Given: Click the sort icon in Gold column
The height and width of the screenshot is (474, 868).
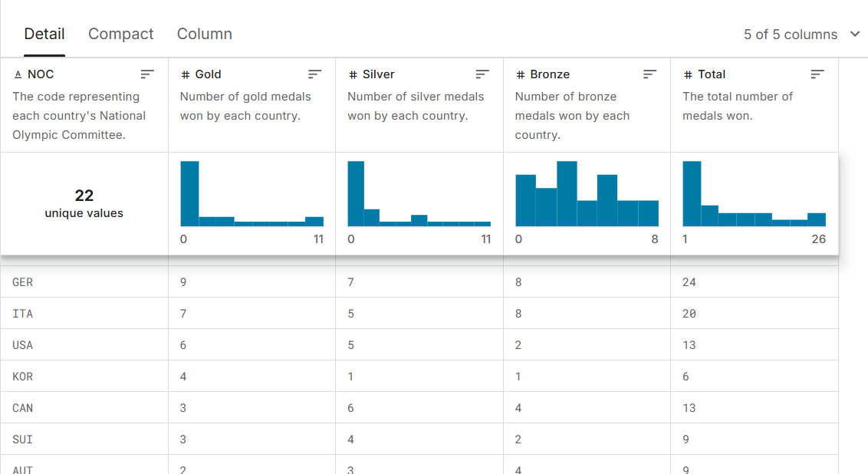Looking at the screenshot, I should 314,74.
